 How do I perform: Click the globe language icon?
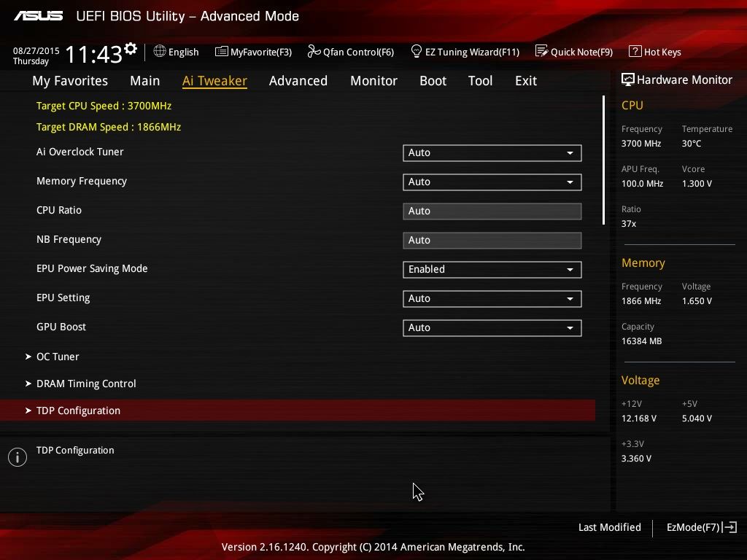point(160,51)
